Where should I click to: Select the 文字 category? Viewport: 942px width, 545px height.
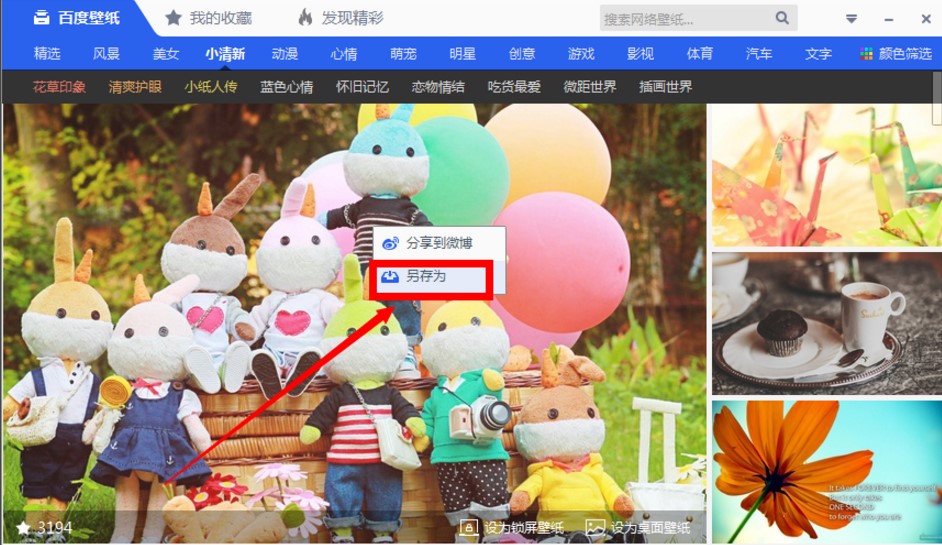[x=818, y=53]
